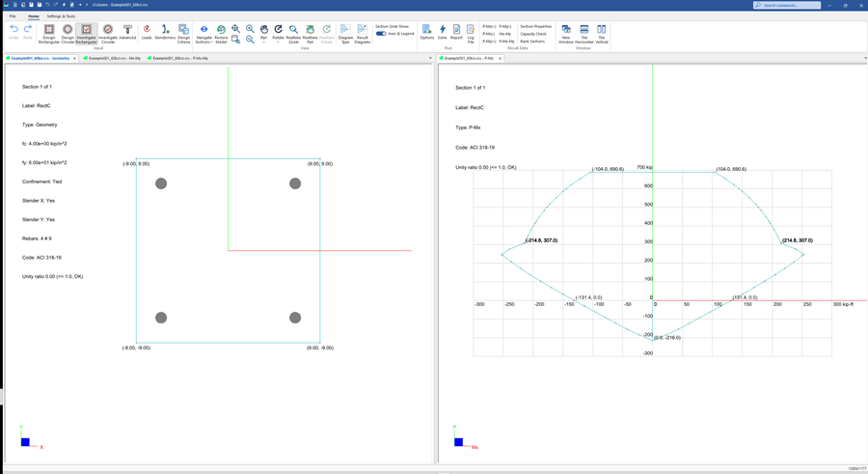Close the P-Mx document tab
The image size is (868, 474).
click(x=500, y=58)
